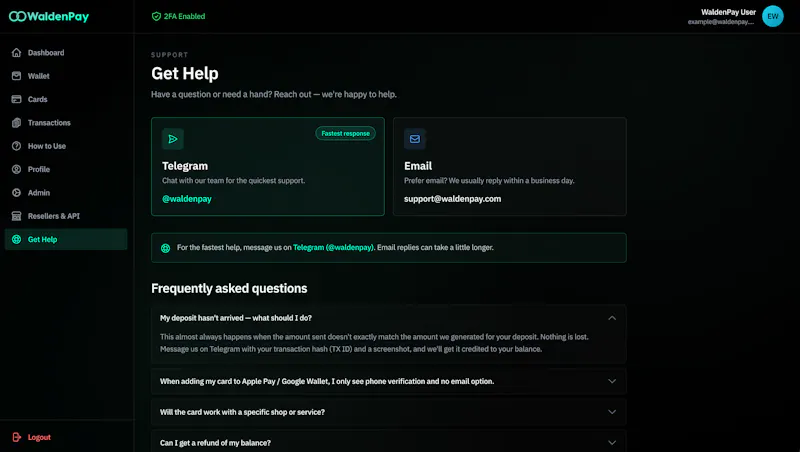Click support@waldenpay.com email address
Image resolution: width=800 pixels, height=452 pixels.
point(453,199)
